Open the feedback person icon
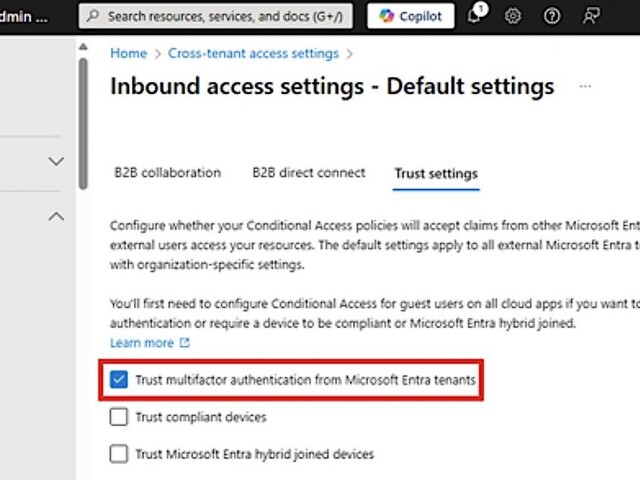The image size is (640, 480). (591, 16)
